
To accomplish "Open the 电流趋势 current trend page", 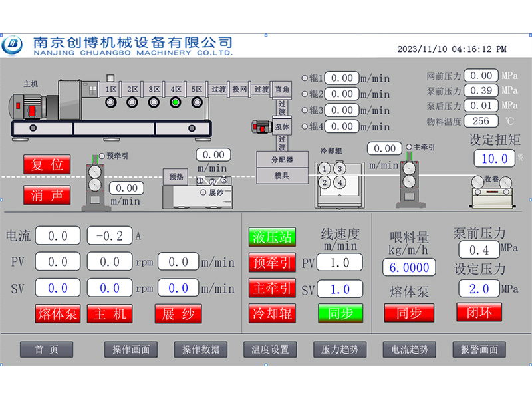I will pos(410,350).
